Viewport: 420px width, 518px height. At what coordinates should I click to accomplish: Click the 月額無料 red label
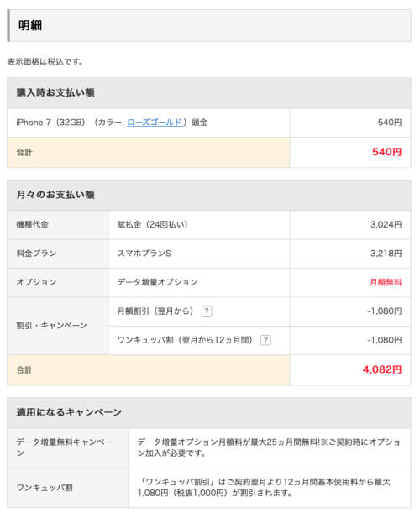[x=386, y=282]
